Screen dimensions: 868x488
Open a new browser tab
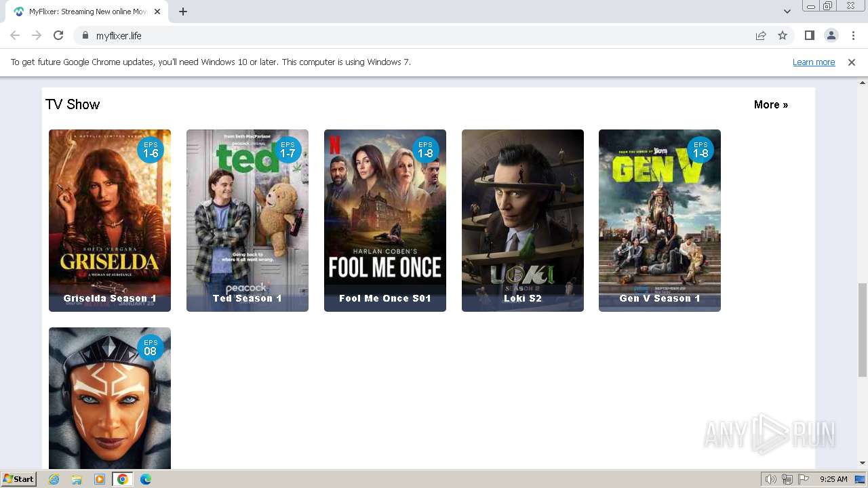coord(183,12)
